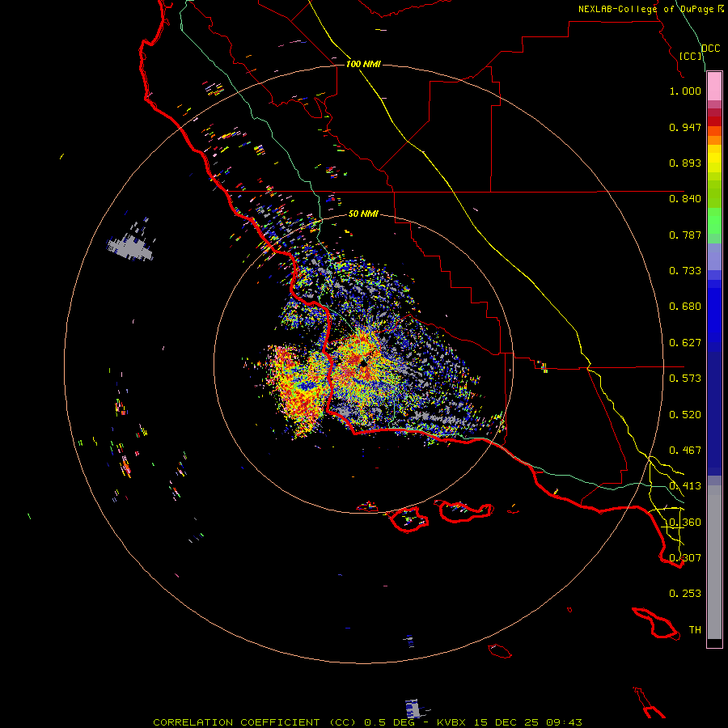The width and height of the screenshot is (728, 728).
Task: Click the 0.893 scale value
Action: coord(685,163)
